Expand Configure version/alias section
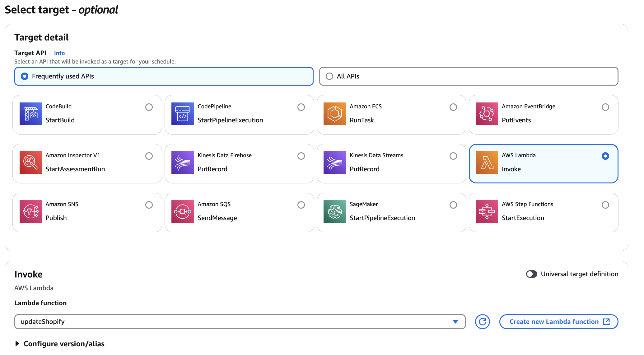The height and width of the screenshot is (355, 644). pos(59,344)
